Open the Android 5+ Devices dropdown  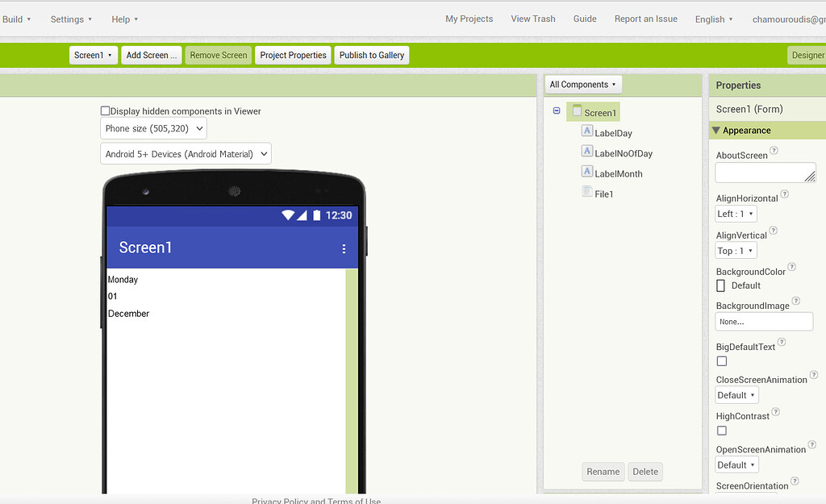point(186,154)
